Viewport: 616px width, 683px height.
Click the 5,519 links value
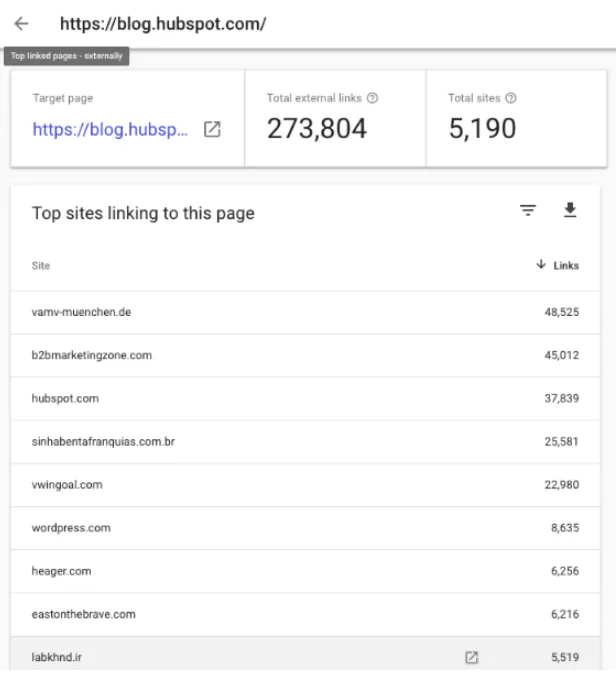pyautogui.click(x=565, y=657)
